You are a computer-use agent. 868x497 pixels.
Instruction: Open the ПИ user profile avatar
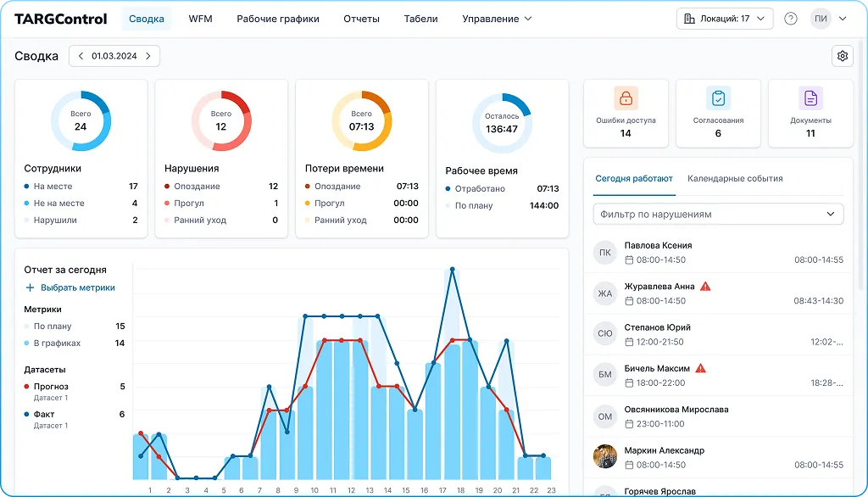tap(820, 19)
